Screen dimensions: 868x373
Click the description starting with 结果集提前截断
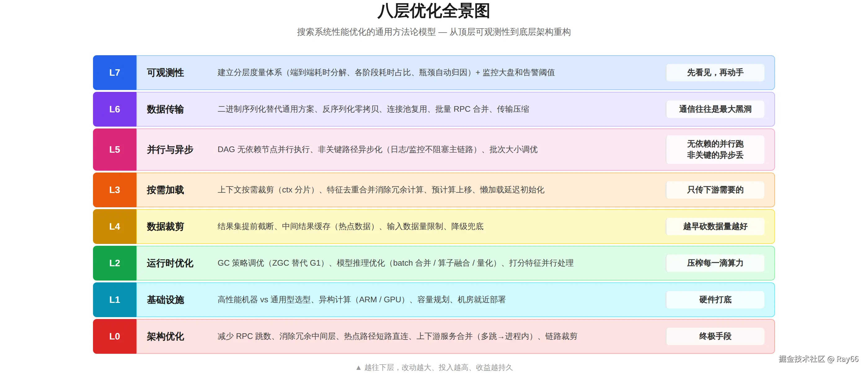tap(350, 226)
